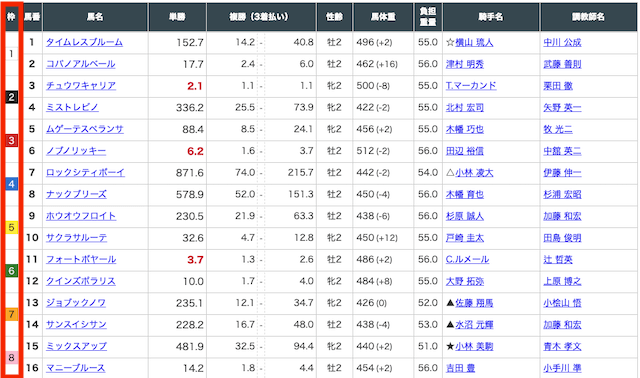Click the 騎手名 column header
This screenshot has width=640, height=378.
tap(491, 17)
